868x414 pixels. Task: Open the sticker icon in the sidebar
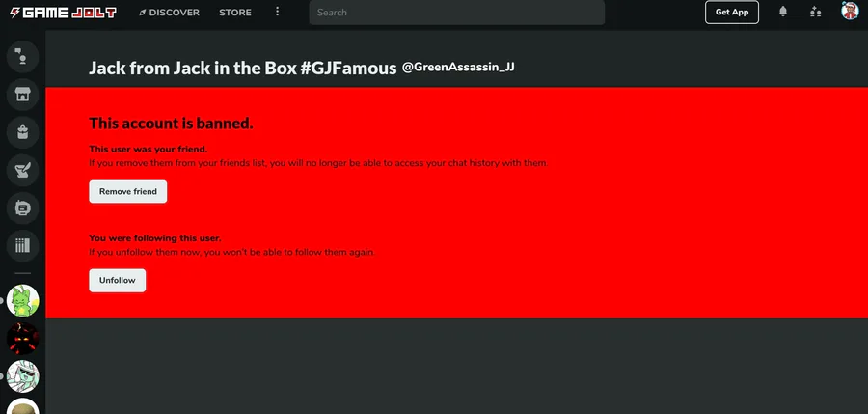coord(22,207)
